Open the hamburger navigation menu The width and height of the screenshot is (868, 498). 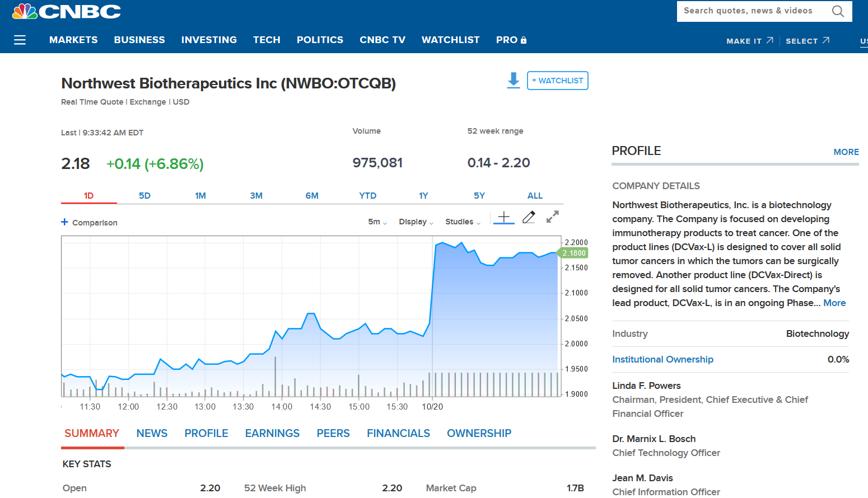pos(20,40)
